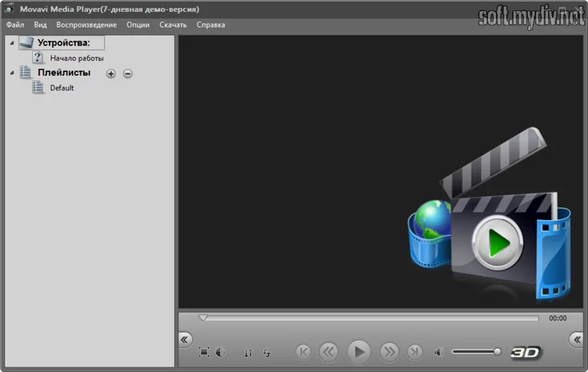Toggle shuffle playback order icon
The height and width of the screenshot is (372, 588).
[x=248, y=352]
